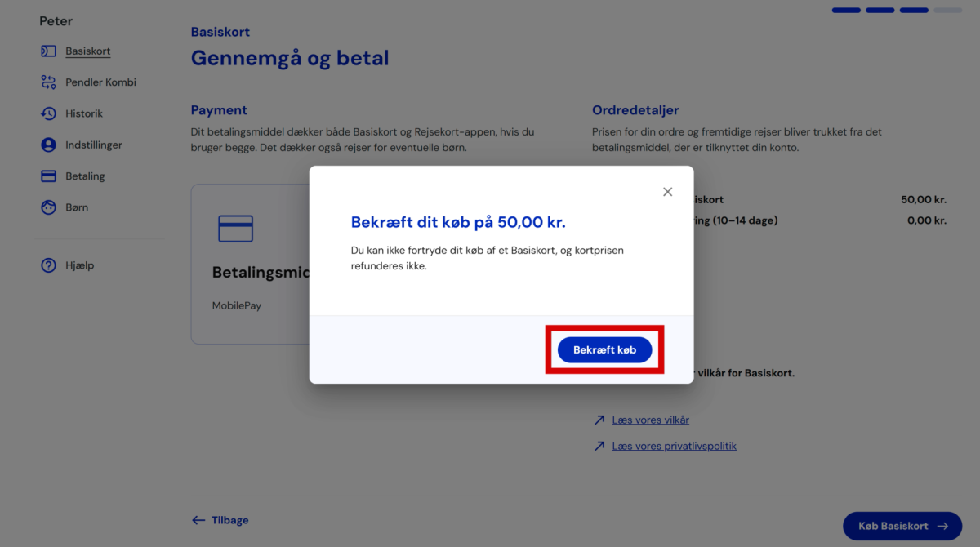Open Indstillinger menu label
Screen dimensions: 980x547
pyautogui.click(x=94, y=145)
